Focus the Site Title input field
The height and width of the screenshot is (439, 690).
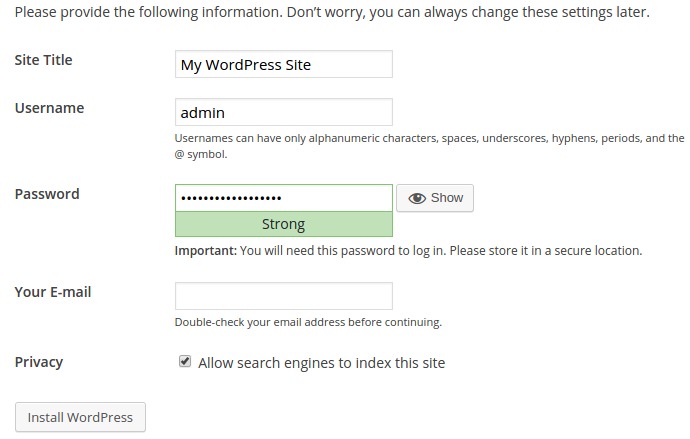coord(284,64)
